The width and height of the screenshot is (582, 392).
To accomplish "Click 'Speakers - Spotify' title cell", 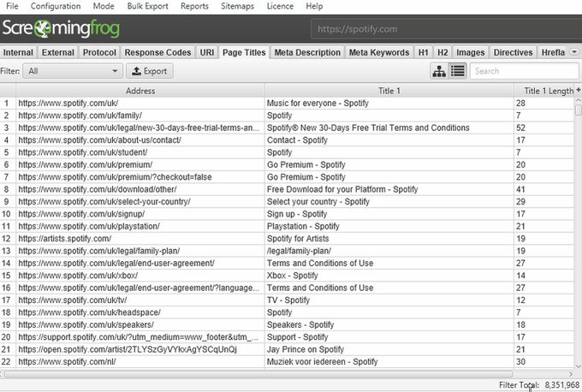I will click(389, 324).
